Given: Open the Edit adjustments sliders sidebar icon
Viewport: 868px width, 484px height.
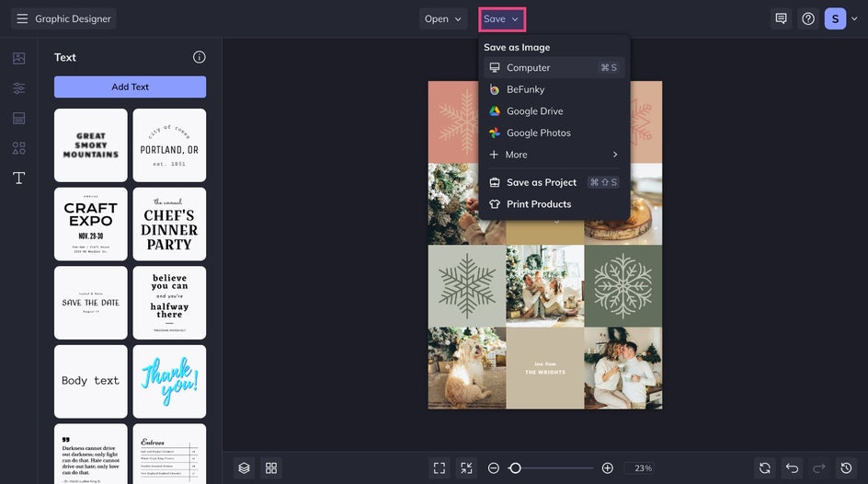Looking at the screenshot, I should (x=18, y=88).
